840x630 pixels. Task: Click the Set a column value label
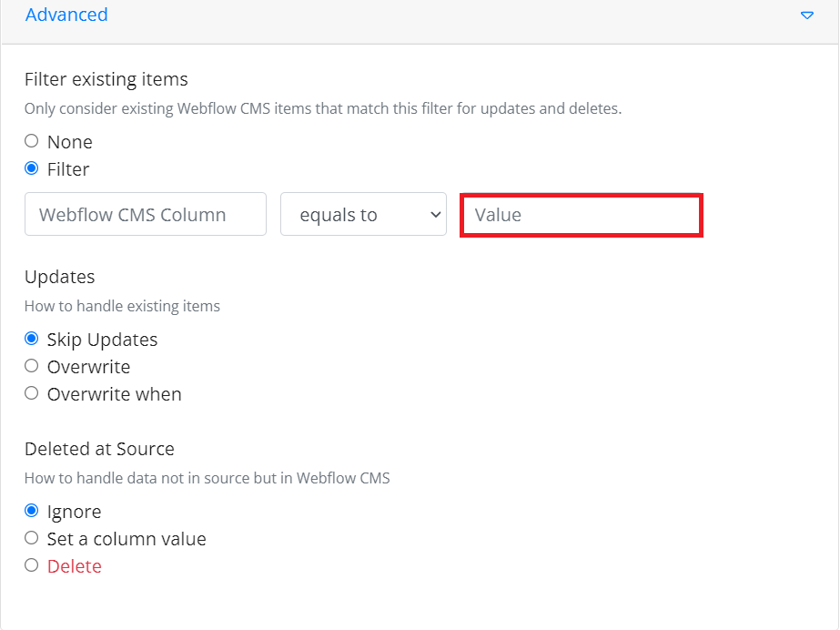(x=127, y=539)
